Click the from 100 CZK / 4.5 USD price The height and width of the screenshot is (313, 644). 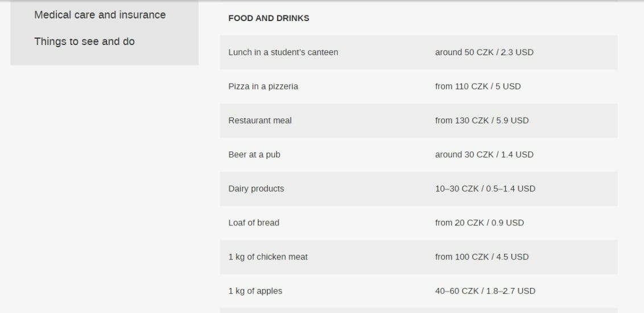[x=482, y=257]
